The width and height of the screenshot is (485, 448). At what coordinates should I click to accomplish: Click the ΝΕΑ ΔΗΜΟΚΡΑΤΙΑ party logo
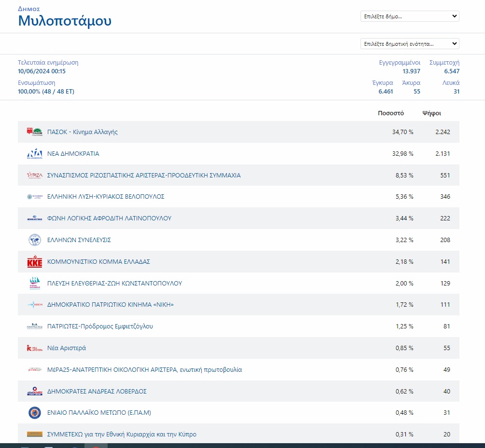coord(35,153)
